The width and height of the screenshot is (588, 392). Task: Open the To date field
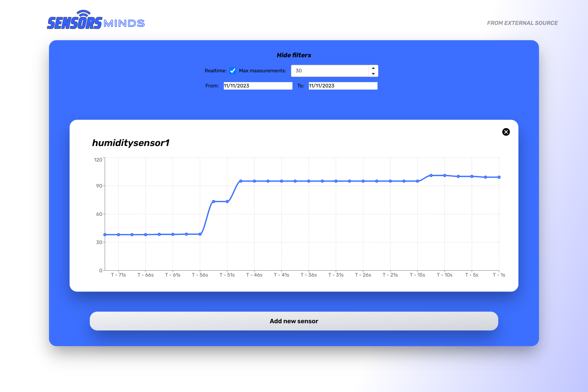[343, 86]
